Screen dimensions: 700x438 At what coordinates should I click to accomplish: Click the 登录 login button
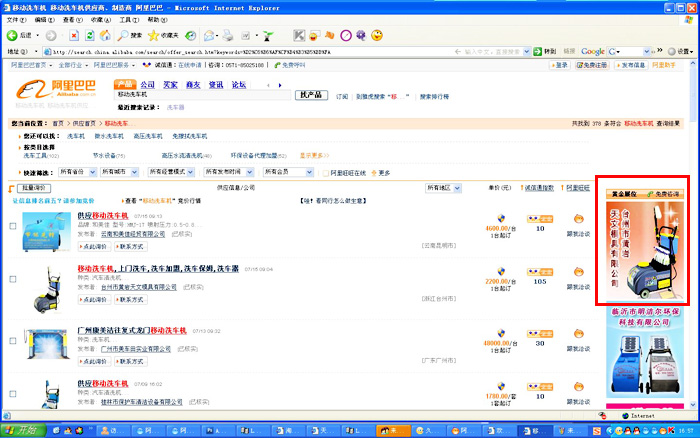pos(559,65)
